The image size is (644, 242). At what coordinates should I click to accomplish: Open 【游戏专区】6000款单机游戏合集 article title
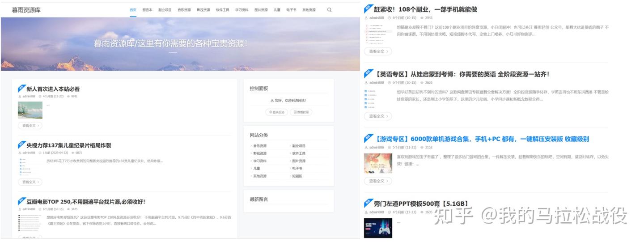[481, 139]
